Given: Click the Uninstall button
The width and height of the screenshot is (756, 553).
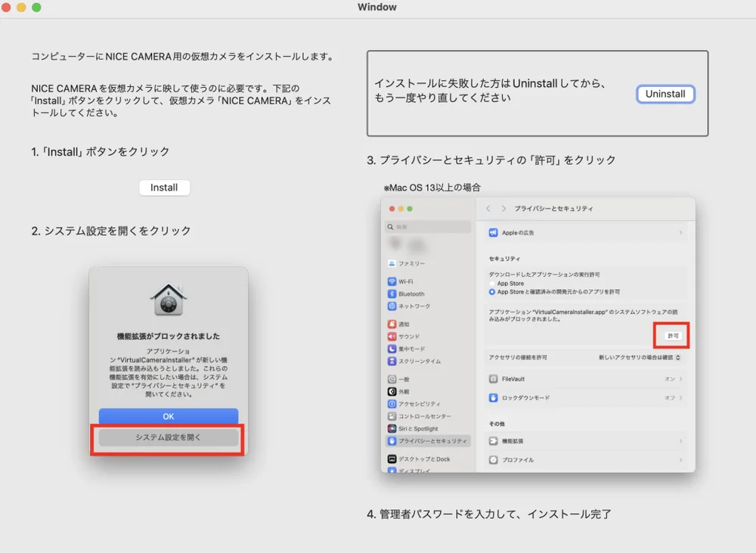Looking at the screenshot, I should click(x=665, y=94).
